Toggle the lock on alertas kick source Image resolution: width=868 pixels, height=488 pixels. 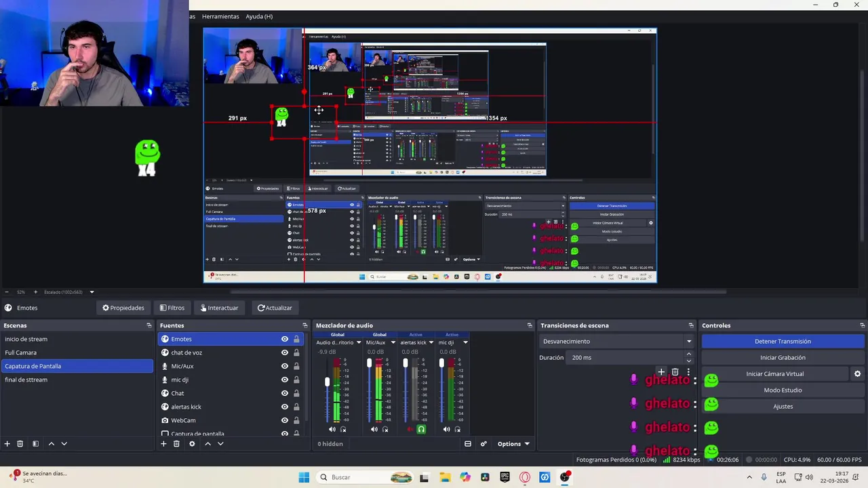coord(296,407)
